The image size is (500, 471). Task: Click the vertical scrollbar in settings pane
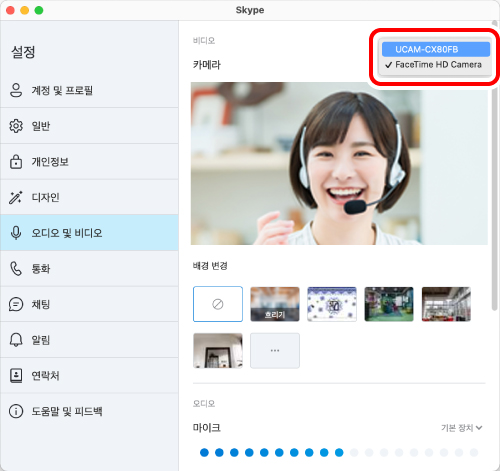(x=495, y=167)
